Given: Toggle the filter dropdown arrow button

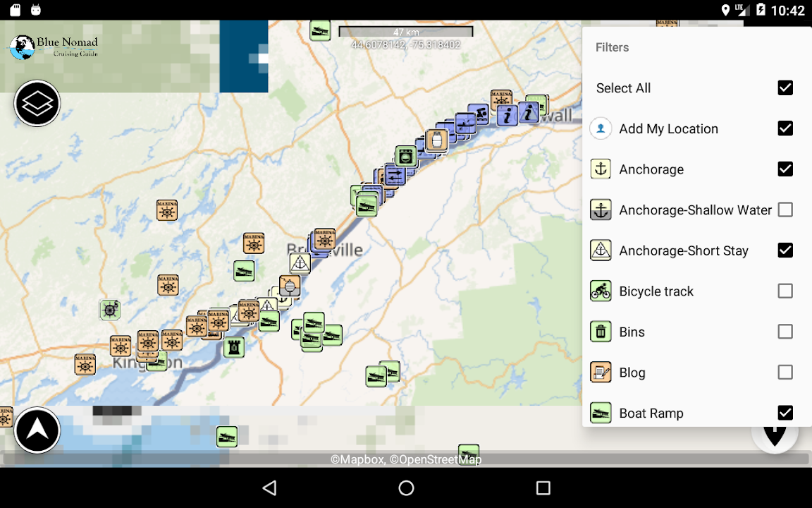Looking at the screenshot, I should (x=774, y=434).
